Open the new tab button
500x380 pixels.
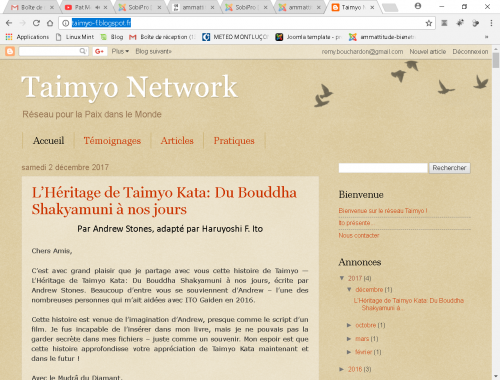[390, 7]
